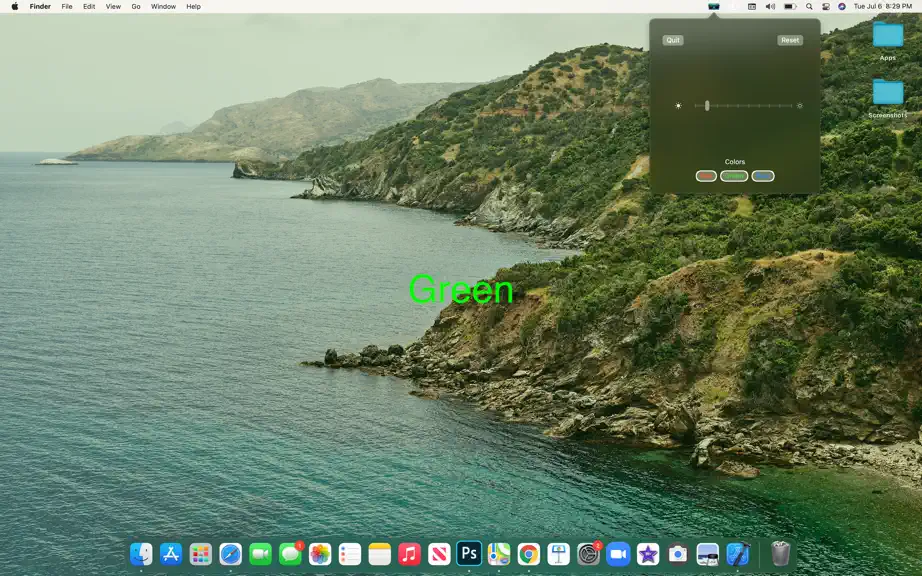Open Photos from the Dock
Viewport: 922px width, 576px height.
point(320,554)
